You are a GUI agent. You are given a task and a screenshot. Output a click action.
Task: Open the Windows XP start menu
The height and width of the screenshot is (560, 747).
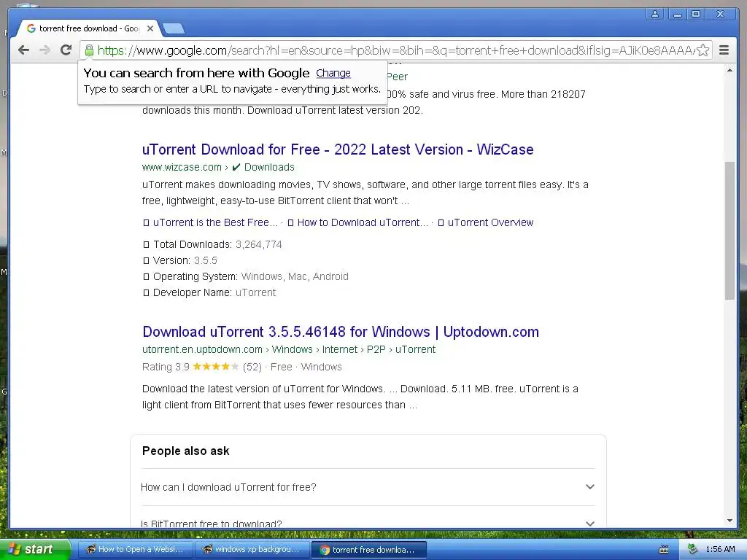tap(35, 550)
